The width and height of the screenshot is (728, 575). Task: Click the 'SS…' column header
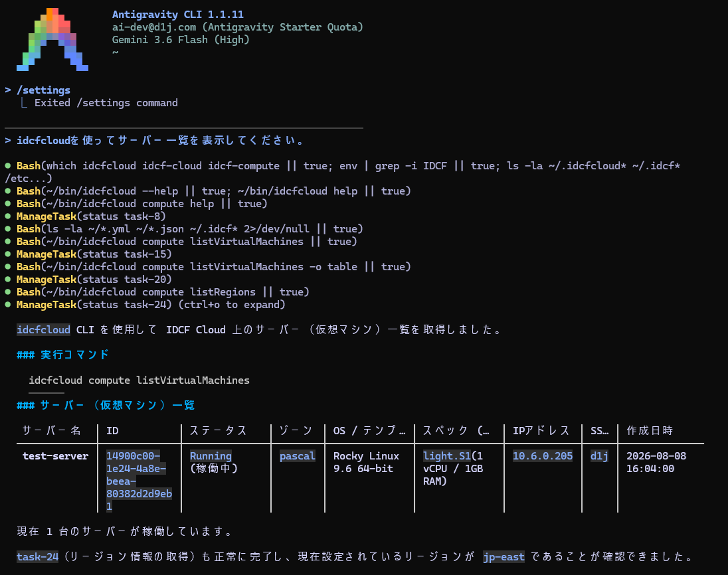click(x=599, y=431)
